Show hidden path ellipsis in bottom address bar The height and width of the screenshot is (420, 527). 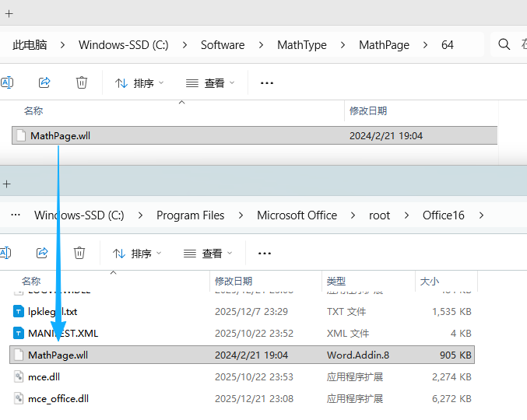click(x=16, y=215)
